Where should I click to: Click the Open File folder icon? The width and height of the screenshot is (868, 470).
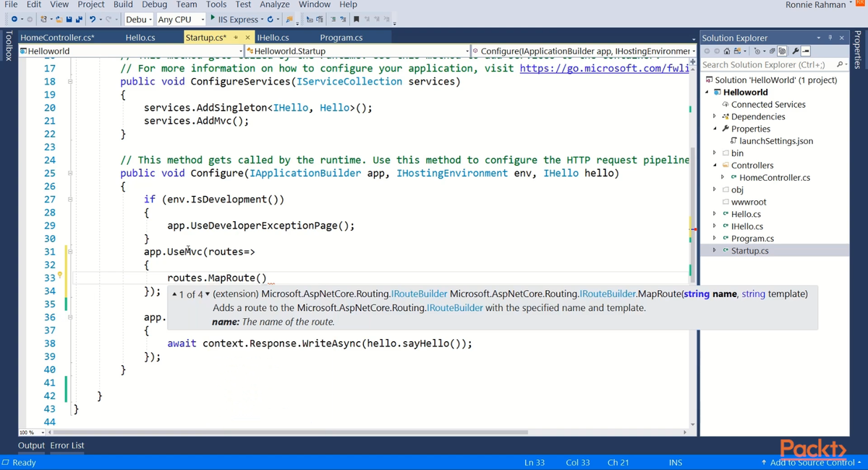[59, 19]
